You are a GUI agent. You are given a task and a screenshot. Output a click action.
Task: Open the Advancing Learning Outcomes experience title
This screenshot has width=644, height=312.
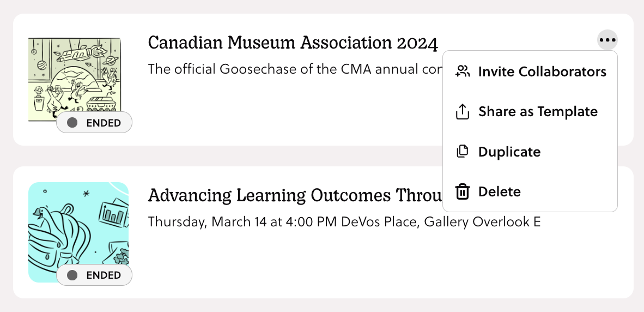[294, 195]
